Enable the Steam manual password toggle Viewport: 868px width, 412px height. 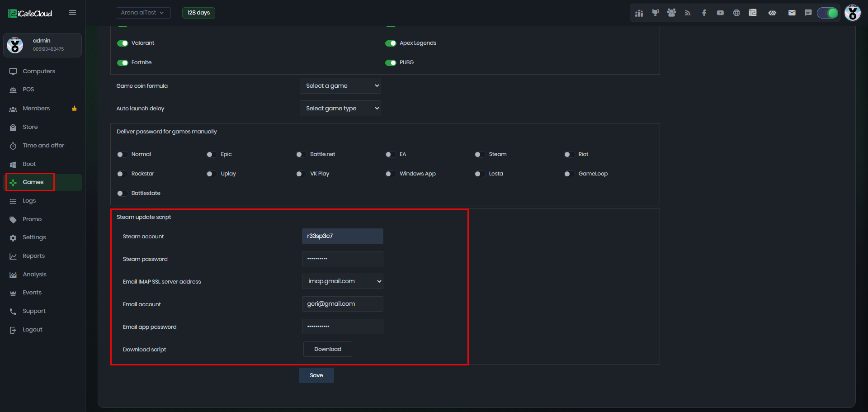tap(480, 155)
